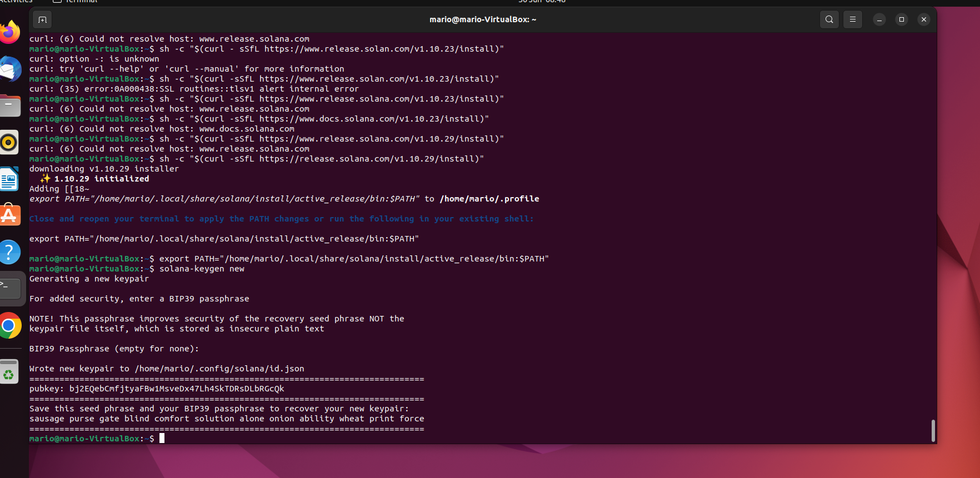Click 'Could not resolve host: www.docs.solana.com' line
This screenshot has height=478, width=980.
pos(162,129)
